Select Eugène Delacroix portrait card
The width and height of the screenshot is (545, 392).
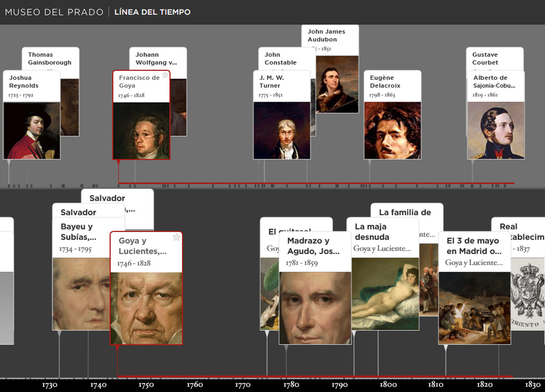click(x=392, y=130)
